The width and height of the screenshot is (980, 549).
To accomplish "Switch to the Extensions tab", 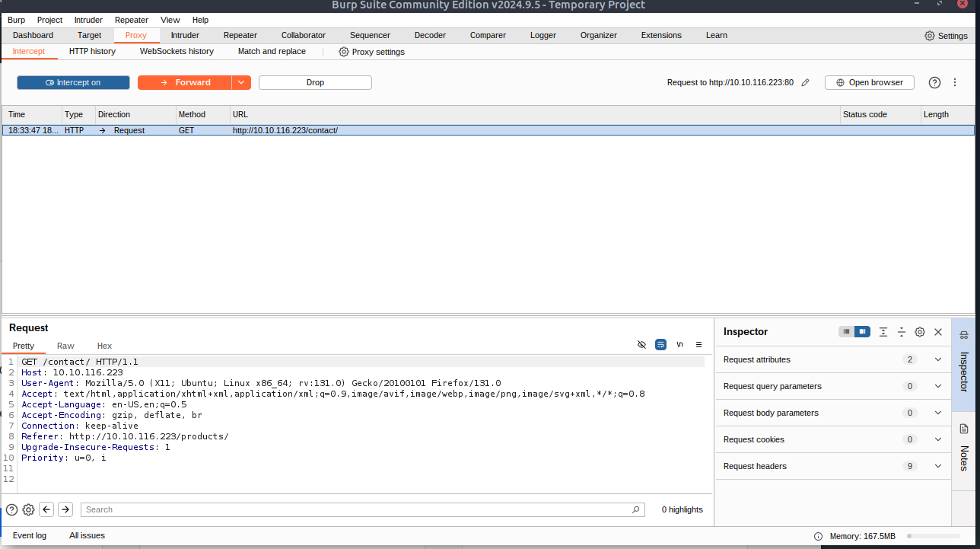I will [661, 35].
